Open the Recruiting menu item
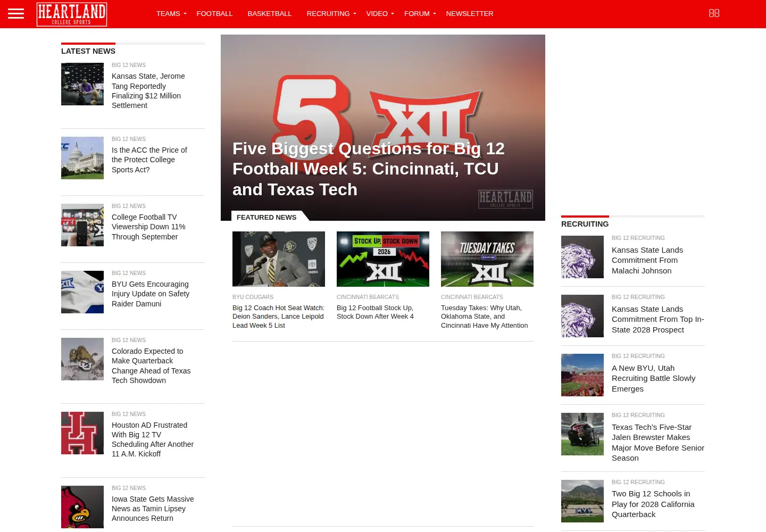 328,14
